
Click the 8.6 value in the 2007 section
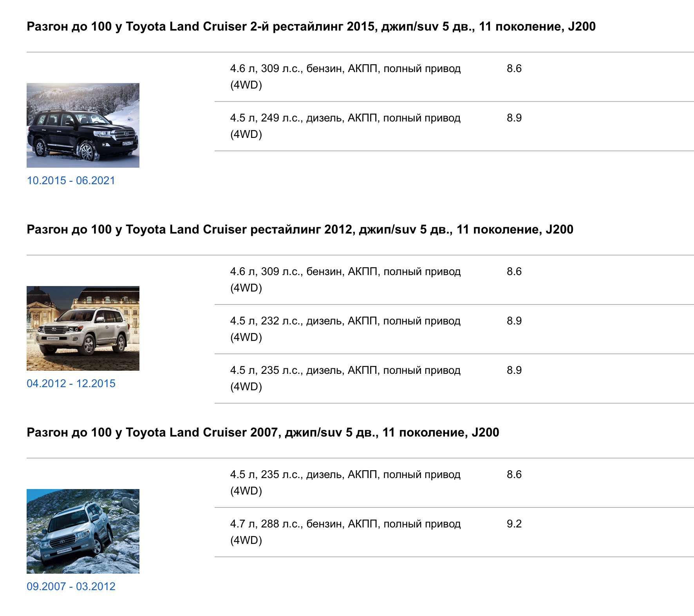[514, 475]
